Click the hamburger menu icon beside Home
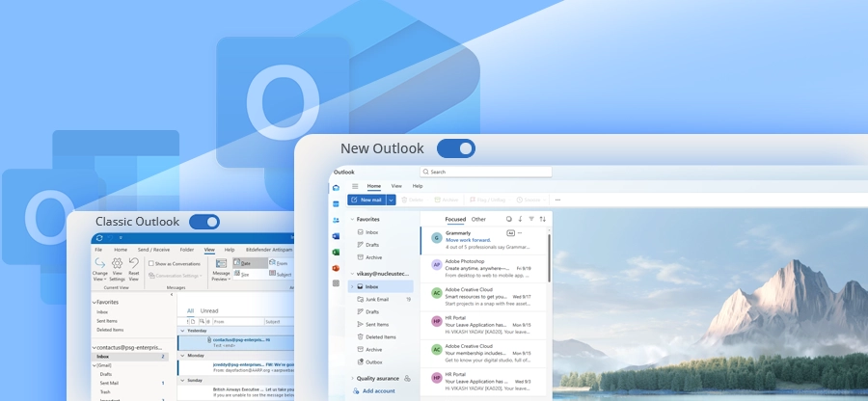The height and width of the screenshot is (401, 868). (x=355, y=186)
